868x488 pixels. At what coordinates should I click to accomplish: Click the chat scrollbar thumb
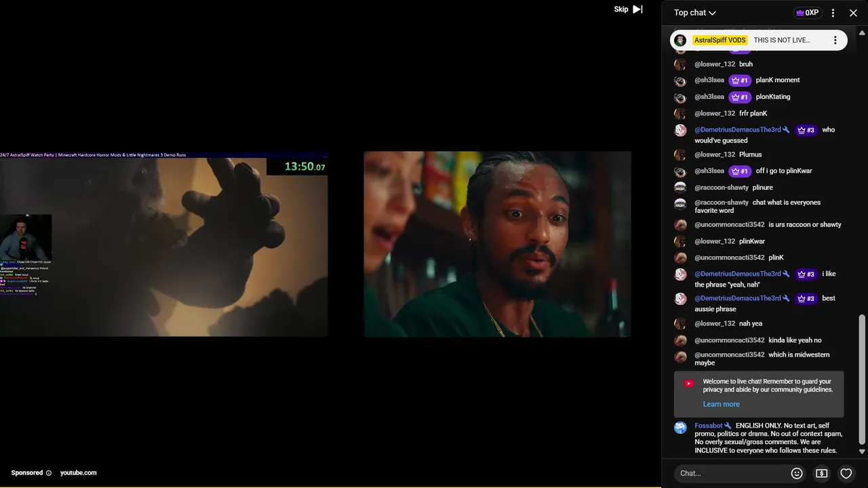click(862, 378)
